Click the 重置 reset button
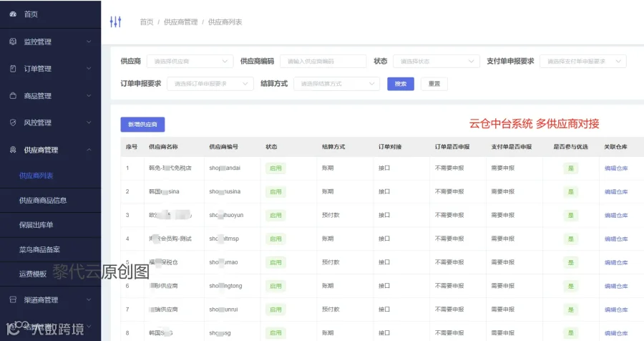 (434, 84)
